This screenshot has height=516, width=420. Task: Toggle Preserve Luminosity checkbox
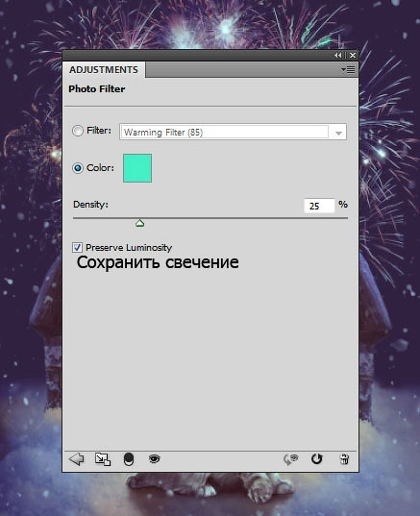point(77,248)
